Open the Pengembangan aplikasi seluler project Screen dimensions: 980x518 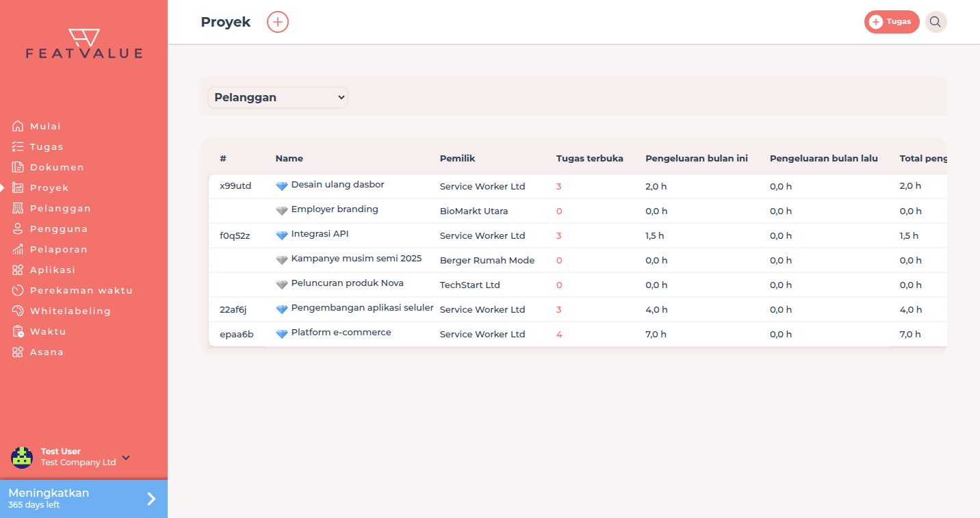362,308
